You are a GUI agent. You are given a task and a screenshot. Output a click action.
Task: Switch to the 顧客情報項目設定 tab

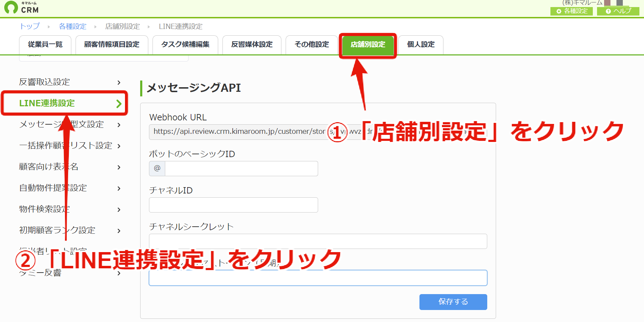click(112, 44)
